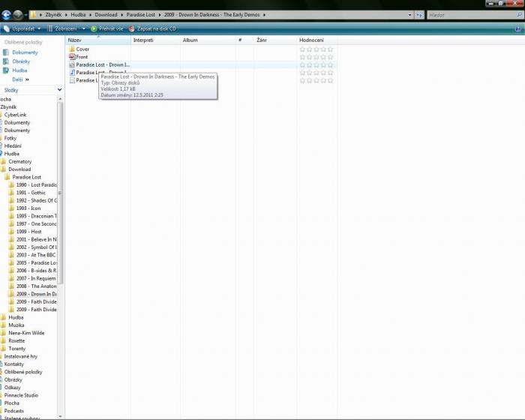Open address bar history dropdown arrow

409,14
